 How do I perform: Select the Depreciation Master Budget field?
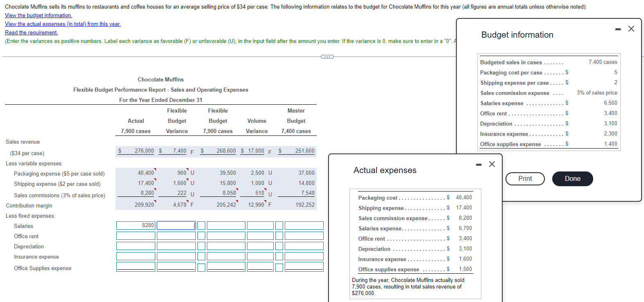click(304, 246)
